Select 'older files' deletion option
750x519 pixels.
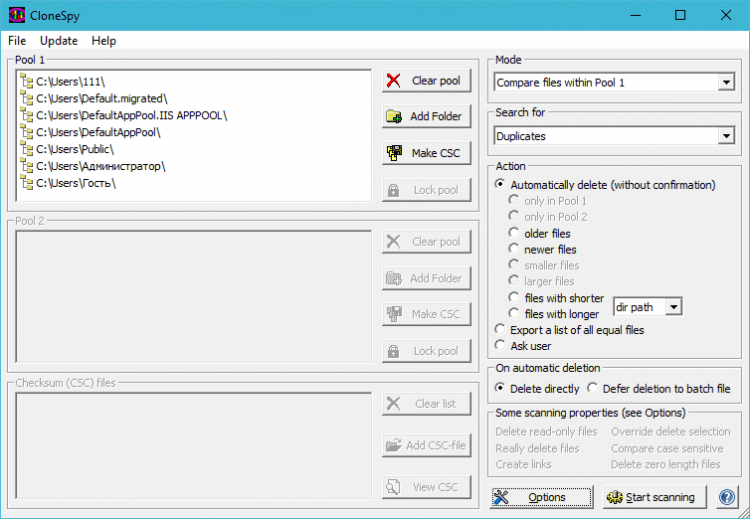coord(515,233)
